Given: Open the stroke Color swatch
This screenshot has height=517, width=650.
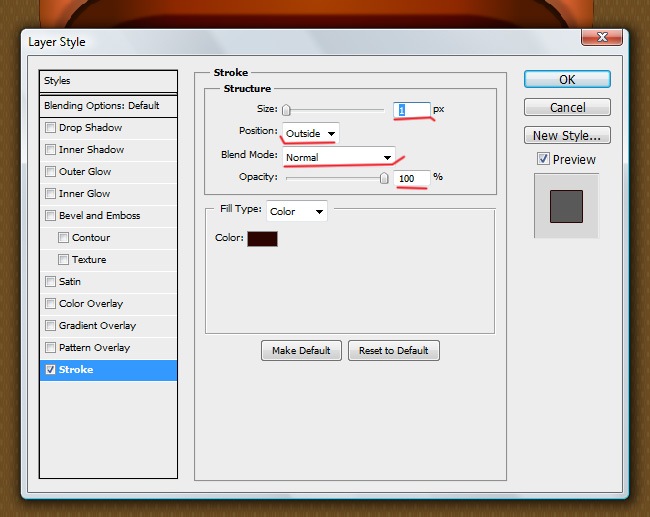Looking at the screenshot, I should point(263,238).
